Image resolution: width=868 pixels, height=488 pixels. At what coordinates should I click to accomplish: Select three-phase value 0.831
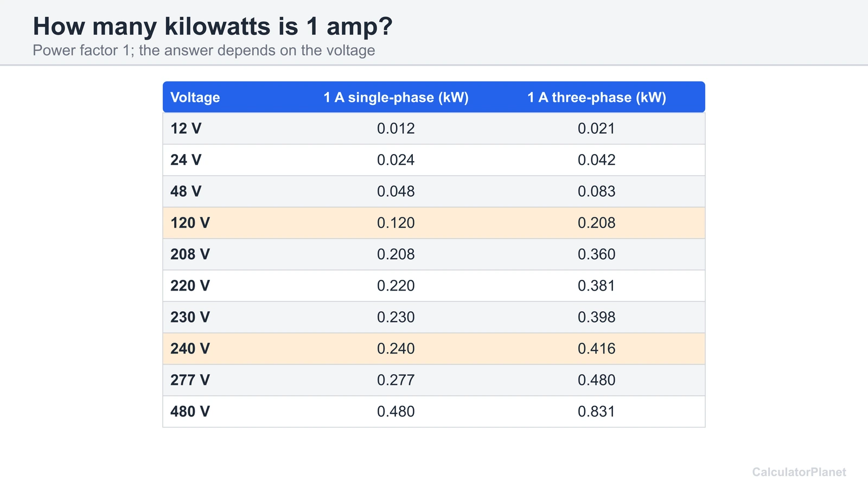pos(597,412)
